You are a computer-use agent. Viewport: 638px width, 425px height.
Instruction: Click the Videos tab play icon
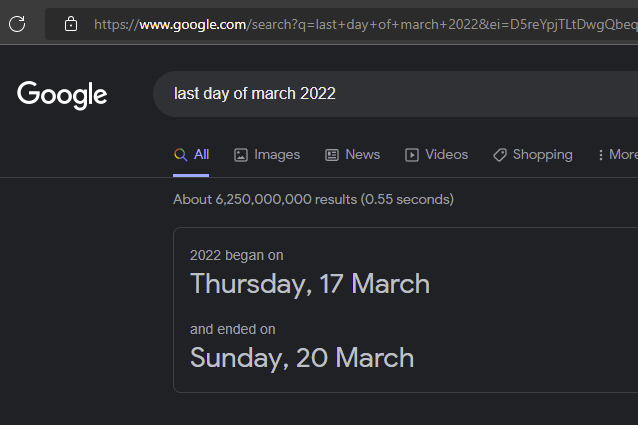point(412,155)
